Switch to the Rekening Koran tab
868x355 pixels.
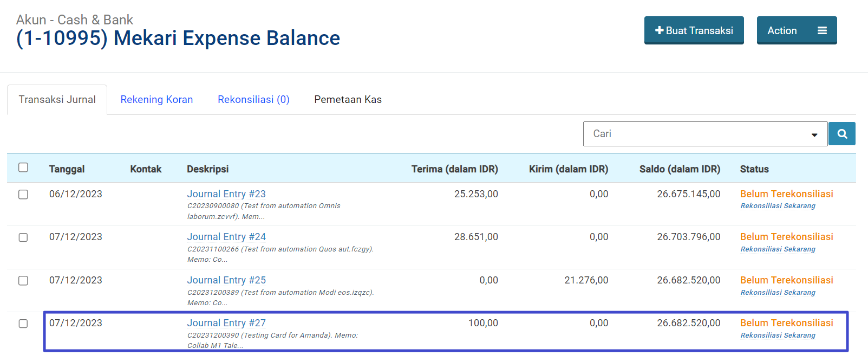156,100
